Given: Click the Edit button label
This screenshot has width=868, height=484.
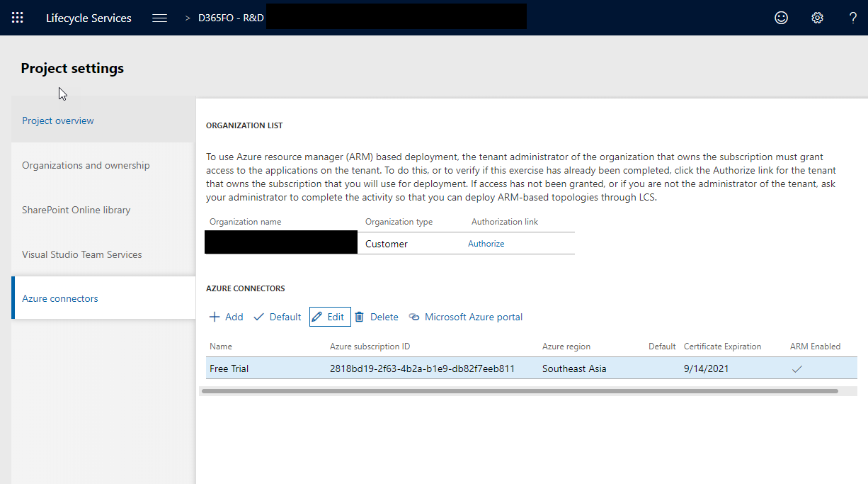Looking at the screenshot, I should coord(336,317).
